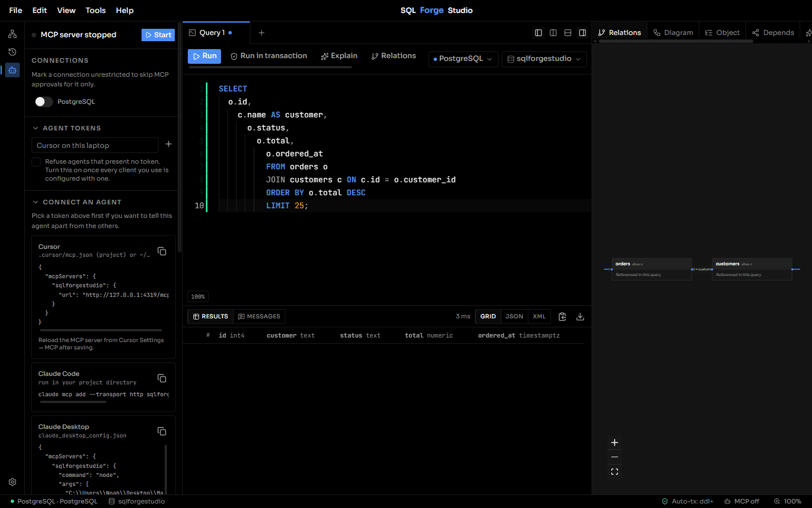Click the ordered_at timestamptz column header
The height and width of the screenshot is (508, 812).
(x=519, y=335)
